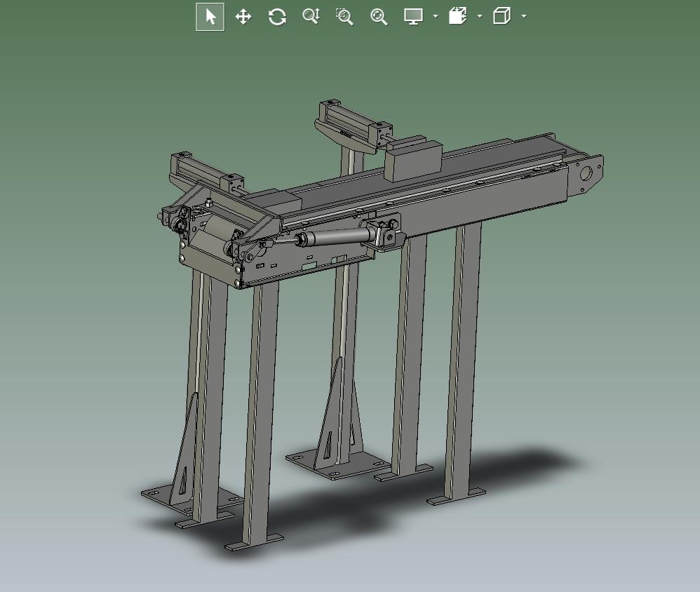Expand the section view dropdown arrow
700x592 pixels.
tap(480, 17)
